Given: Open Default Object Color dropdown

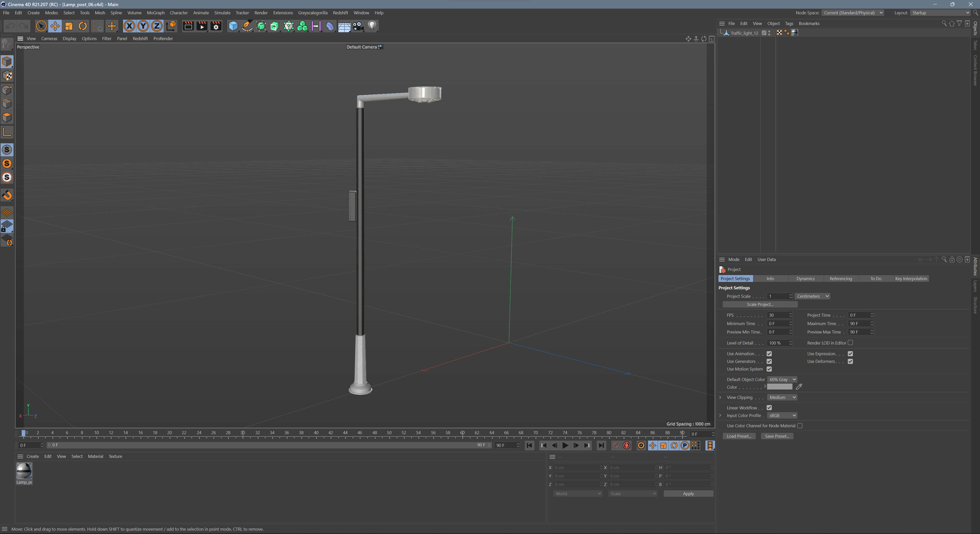Looking at the screenshot, I should point(782,379).
